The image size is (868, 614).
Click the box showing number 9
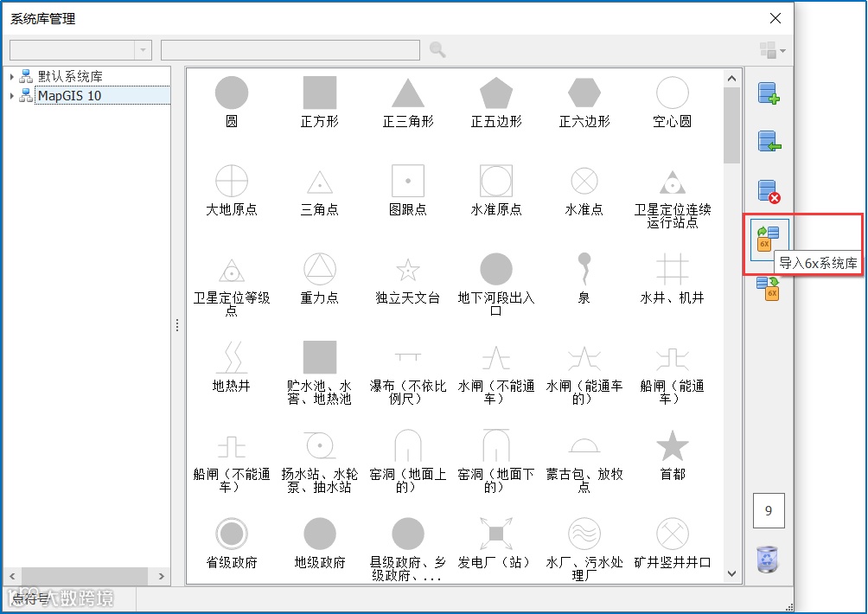click(x=769, y=510)
